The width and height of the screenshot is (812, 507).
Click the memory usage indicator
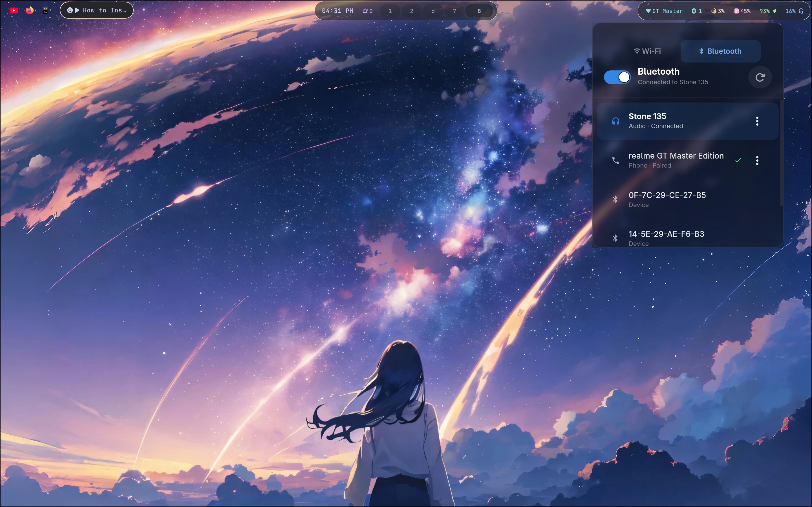742,11
